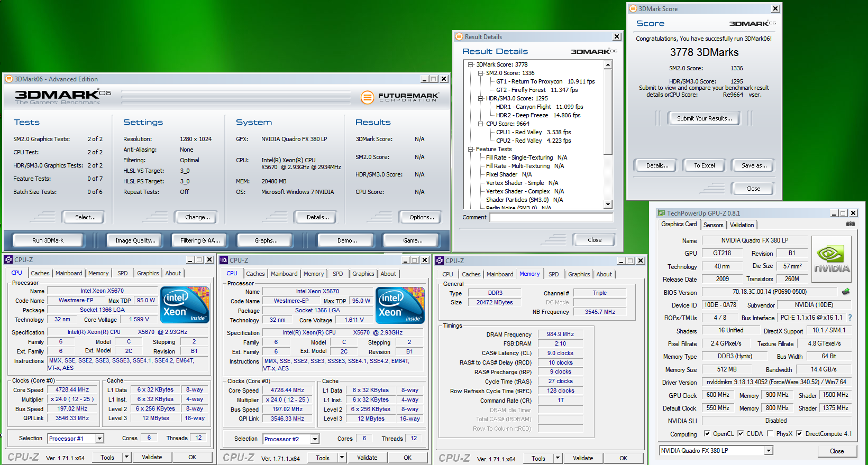868x465 pixels.
Task: Click Validate in Processor #2 CPU-Z window
Action: (367, 458)
